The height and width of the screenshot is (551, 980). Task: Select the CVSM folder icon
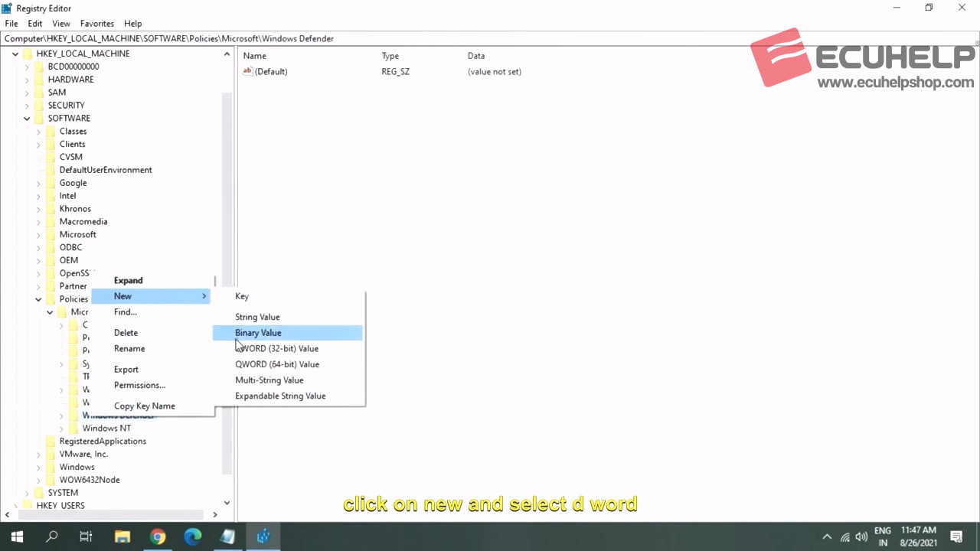51,157
